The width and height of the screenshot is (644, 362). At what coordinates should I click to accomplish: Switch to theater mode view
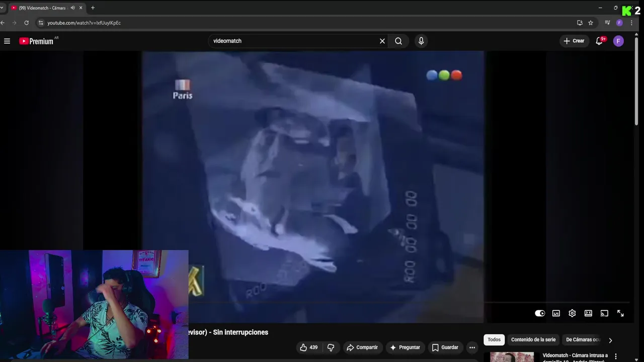coord(588,313)
